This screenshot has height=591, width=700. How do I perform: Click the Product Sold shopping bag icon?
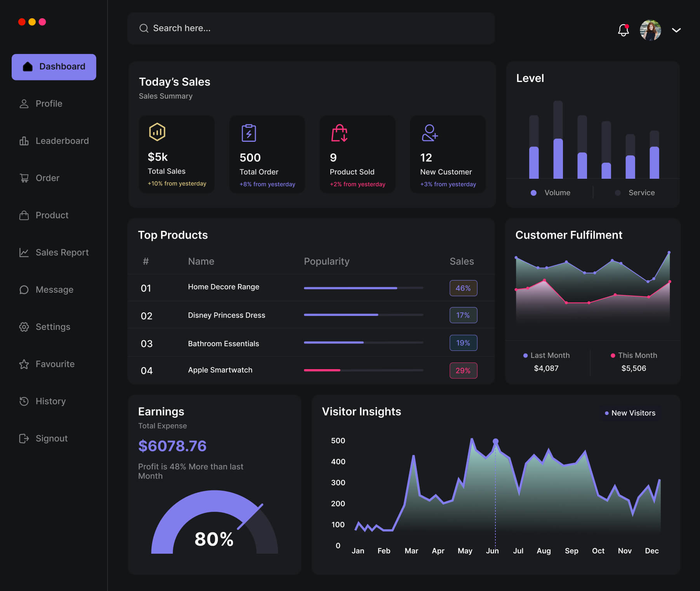pyautogui.click(x=339, y=133)
